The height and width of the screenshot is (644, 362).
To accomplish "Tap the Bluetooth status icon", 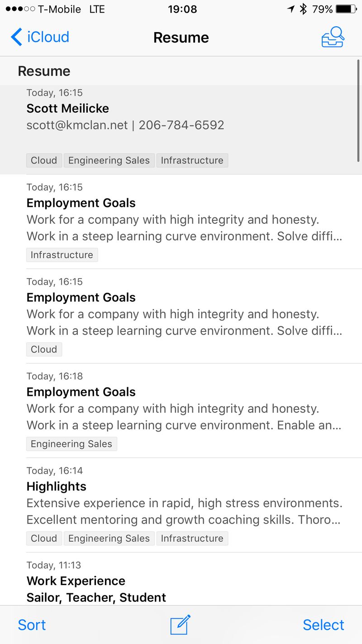I will tap(303, 9).
